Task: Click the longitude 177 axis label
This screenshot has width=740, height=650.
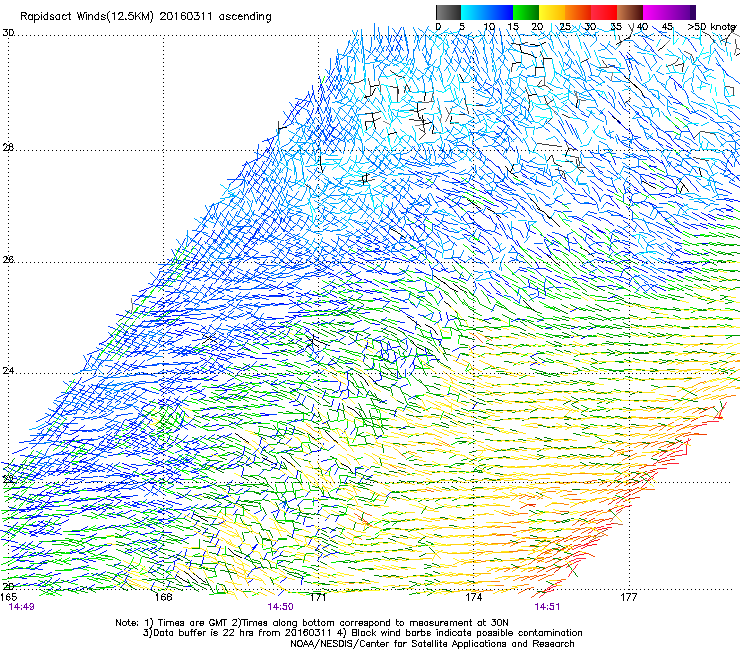Action: pyautogui.click(x=629, y=597)
